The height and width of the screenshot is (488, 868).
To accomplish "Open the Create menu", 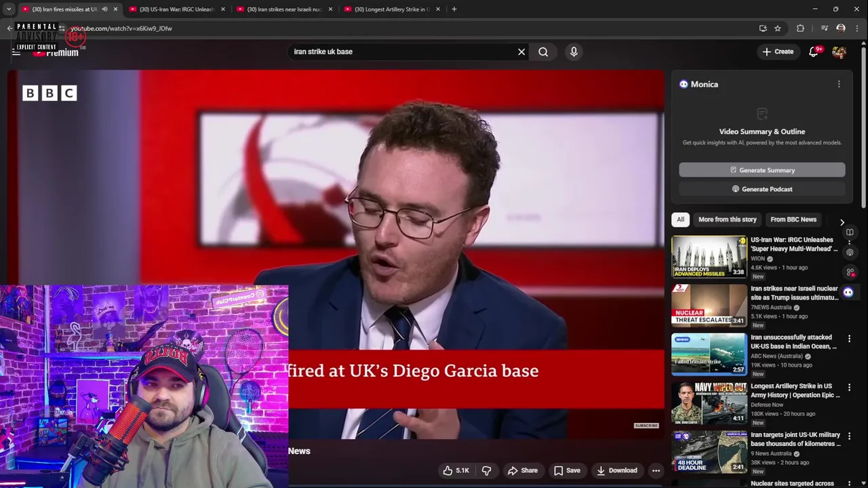I will click(778, 52).
